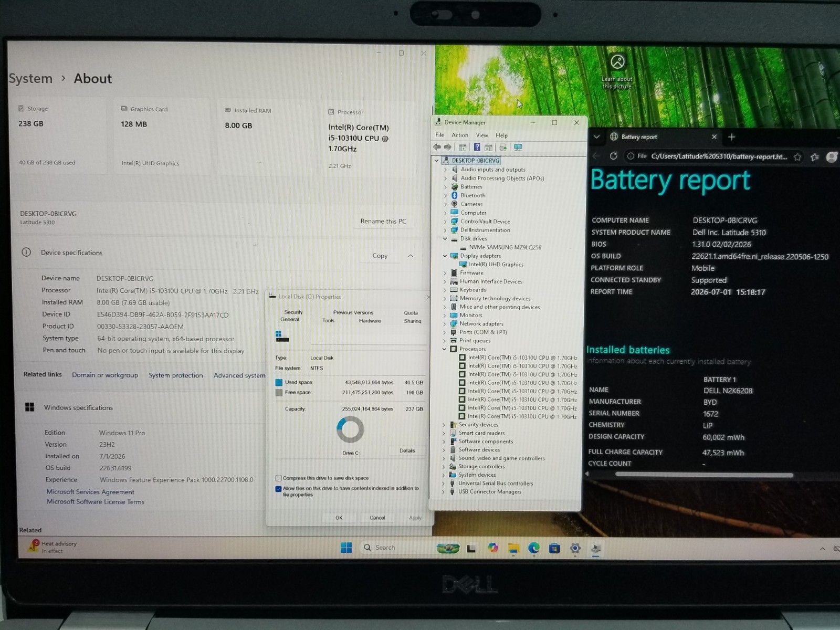
Task: Select USB Connector Managers tree item
Action: coord(489,492)
